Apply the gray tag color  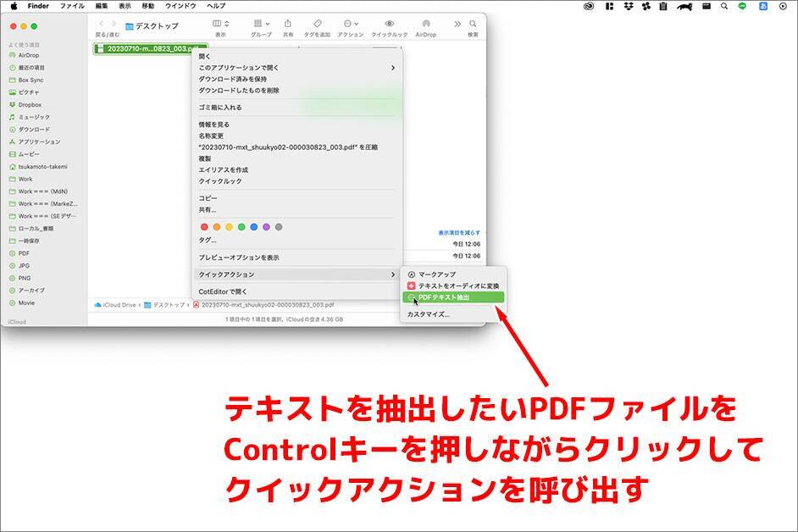279,227
